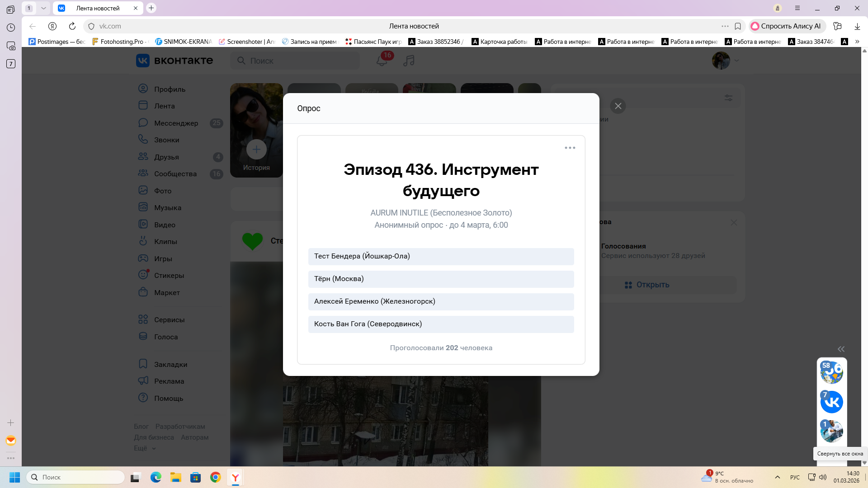Select poll option Тёрн (Москва)
This screenshot has height=488, width=868.
click(x=441, y=279)
